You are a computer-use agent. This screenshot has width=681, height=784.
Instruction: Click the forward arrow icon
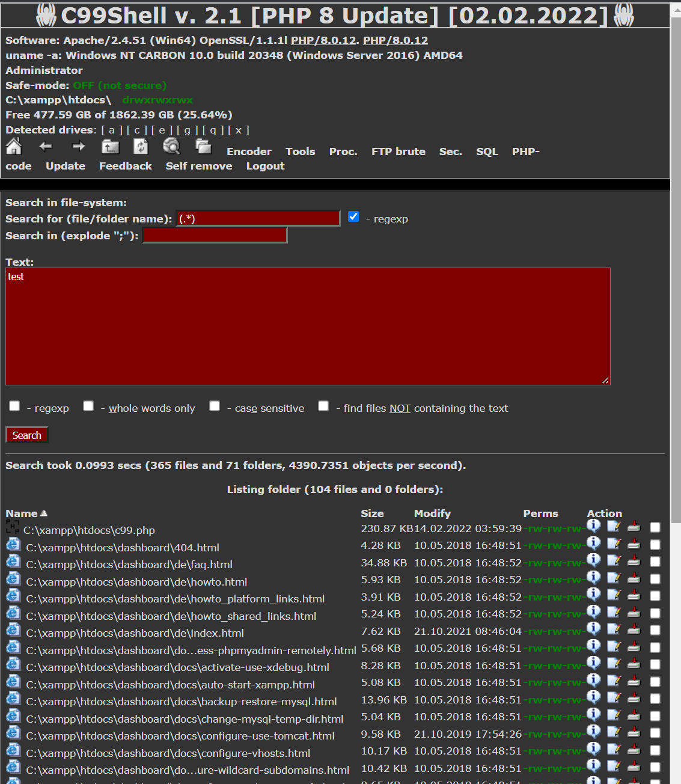[x=78, y=146]
